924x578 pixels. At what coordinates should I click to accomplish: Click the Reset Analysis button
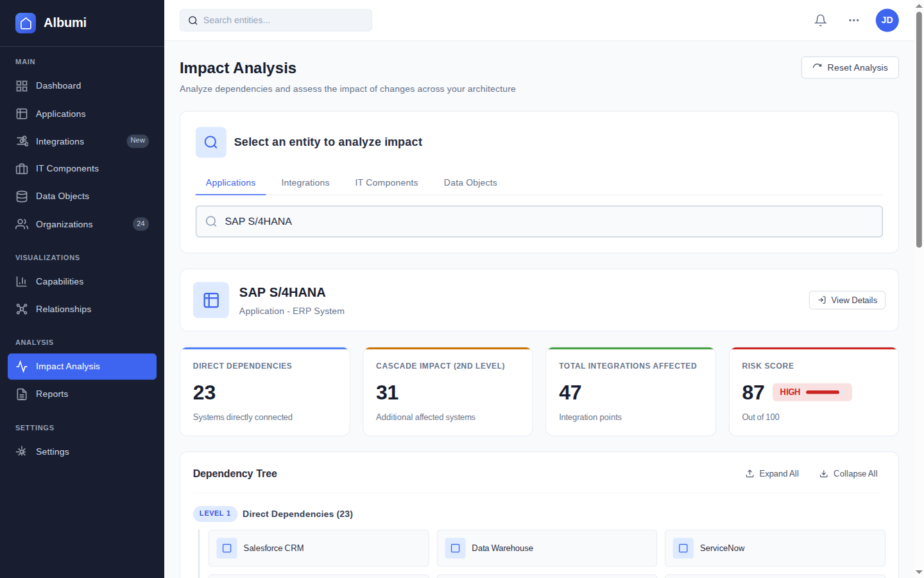850,67
